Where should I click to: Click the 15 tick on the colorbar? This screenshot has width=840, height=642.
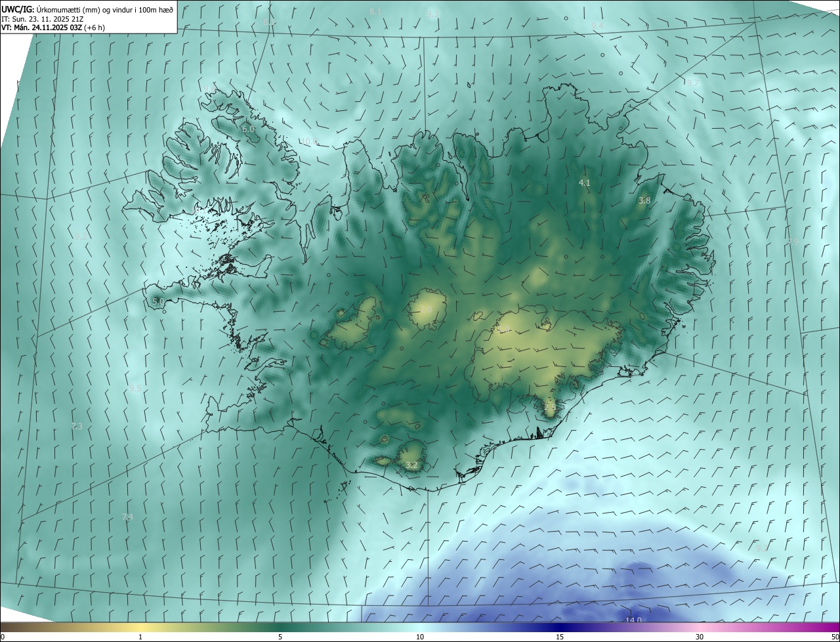pyautogui.click(x=560, y=637)
